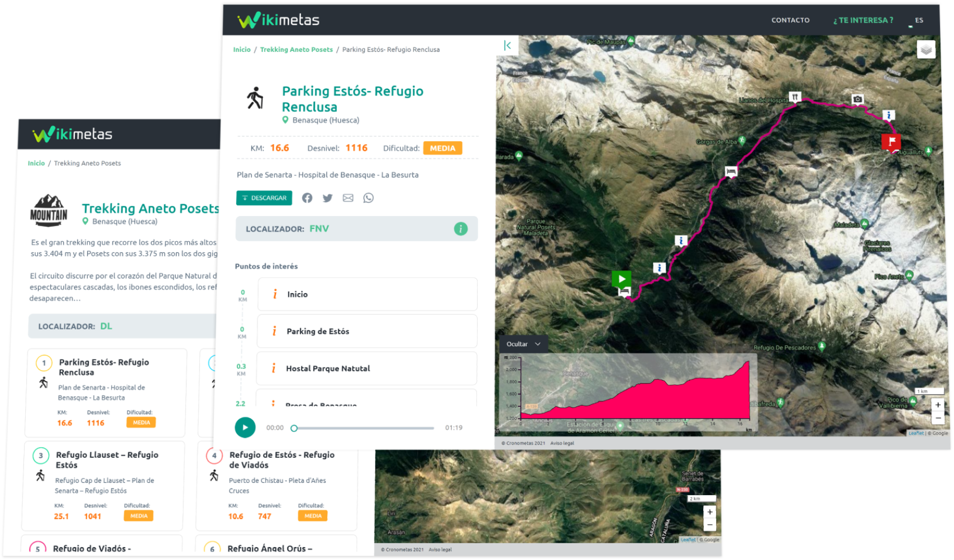The height and width of the screenshot is (560, 954).
Task: Click the green info icon beside LOCALIZADOR FNV
Action: point(461,229)
